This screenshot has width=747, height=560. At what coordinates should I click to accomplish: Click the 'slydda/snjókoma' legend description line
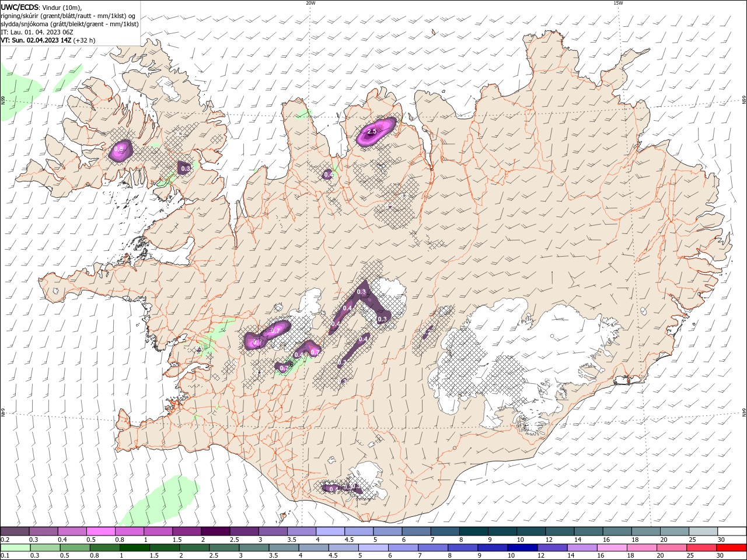click(x=69, y=24)
